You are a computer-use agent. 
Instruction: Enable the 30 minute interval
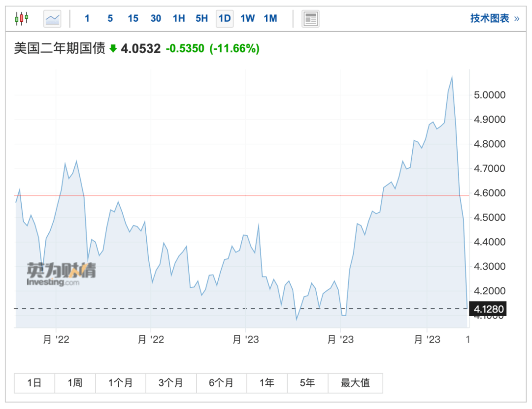(156, 18)
